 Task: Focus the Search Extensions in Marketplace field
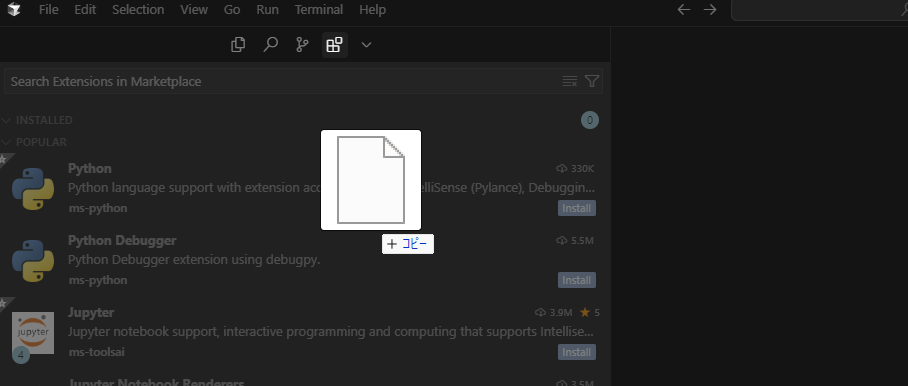(x=284, y=81)
